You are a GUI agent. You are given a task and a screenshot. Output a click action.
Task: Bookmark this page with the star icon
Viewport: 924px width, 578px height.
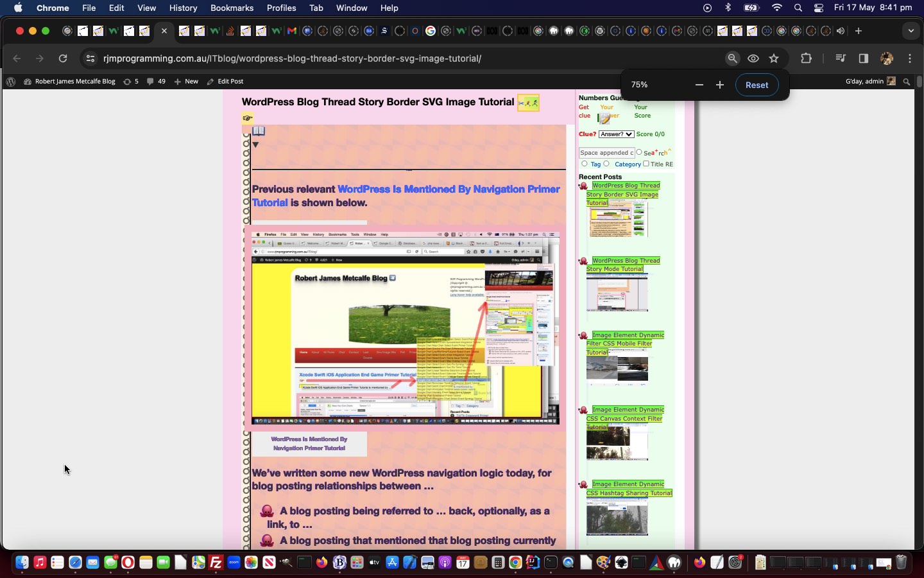click(774, 58)
